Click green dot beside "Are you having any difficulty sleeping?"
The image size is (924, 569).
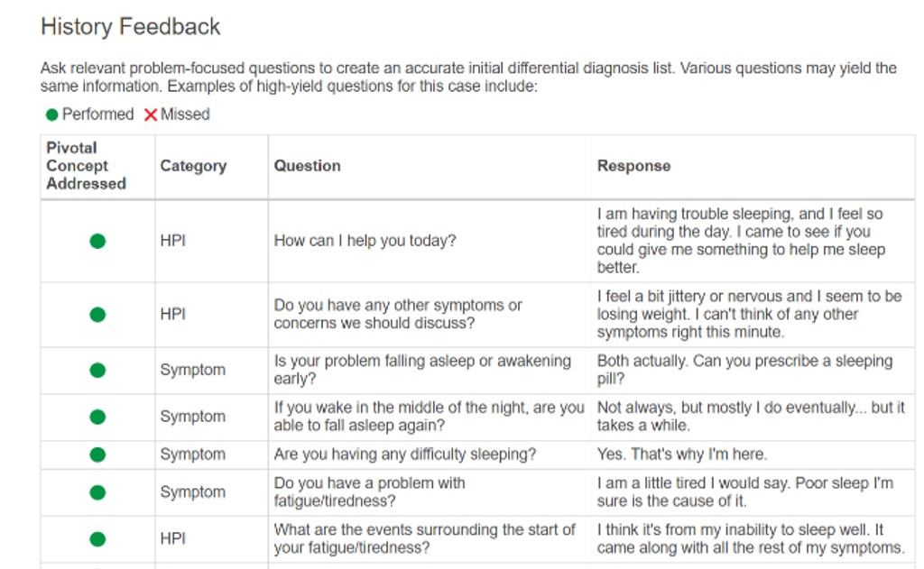(x=97, y=454)
